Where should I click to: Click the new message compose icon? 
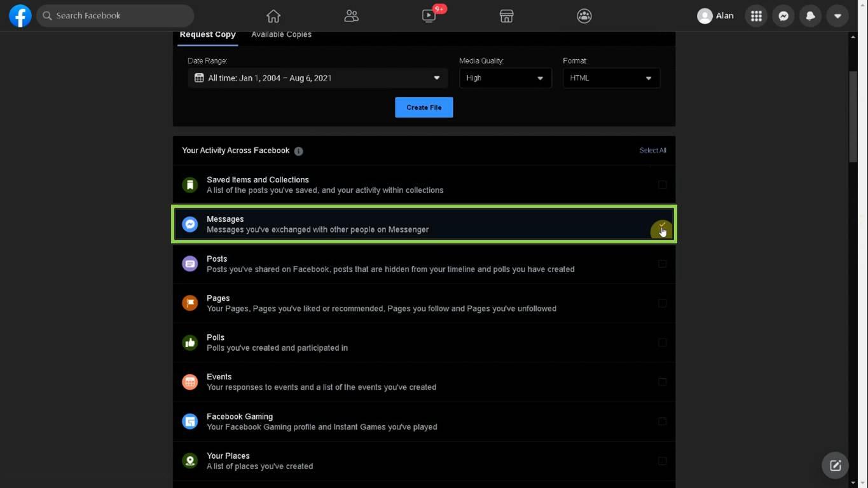click(836, 466)
